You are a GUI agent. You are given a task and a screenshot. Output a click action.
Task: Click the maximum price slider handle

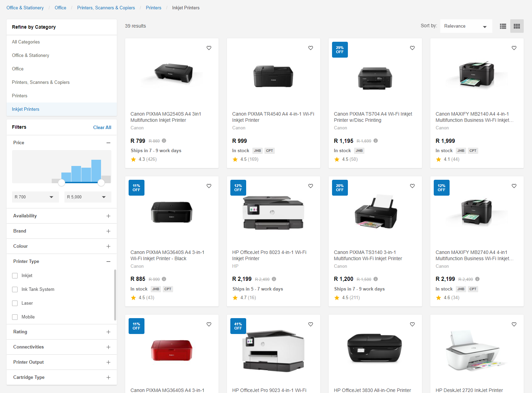(101, 183)
